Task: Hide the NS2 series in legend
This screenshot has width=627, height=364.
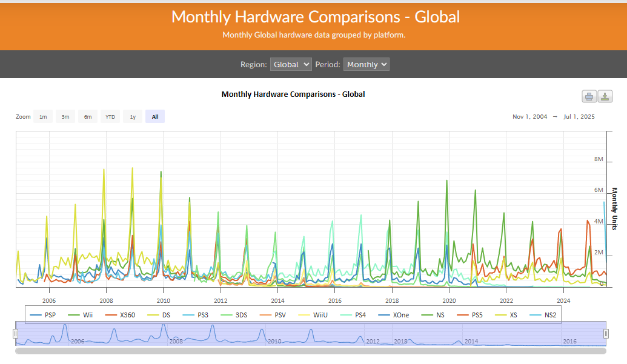Action: pos(543,315)
